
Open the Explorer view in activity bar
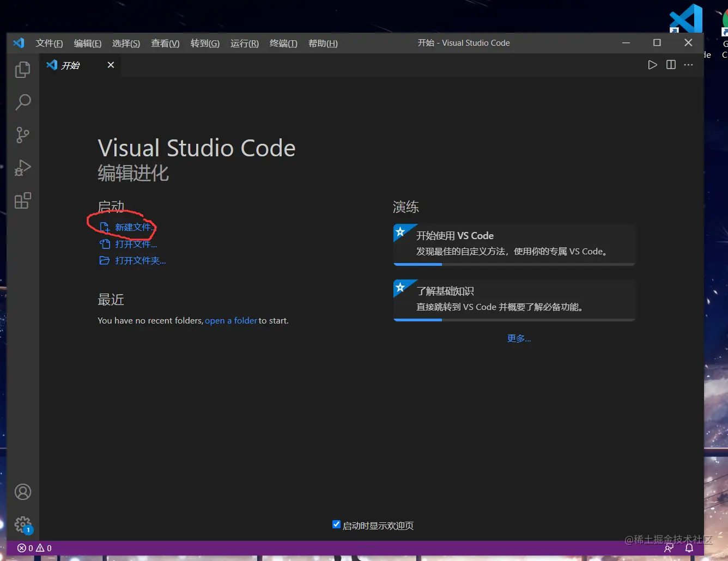(22, 70)
